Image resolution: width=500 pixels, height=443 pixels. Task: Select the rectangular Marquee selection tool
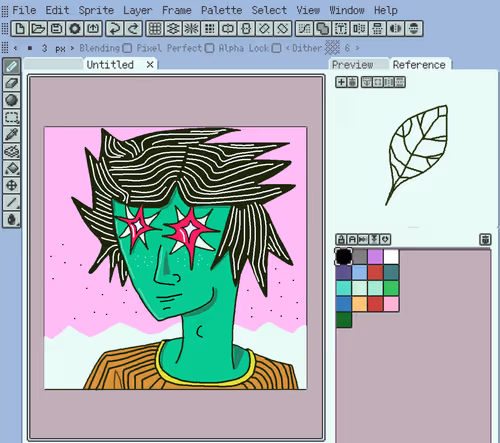(x=12, y=117)
